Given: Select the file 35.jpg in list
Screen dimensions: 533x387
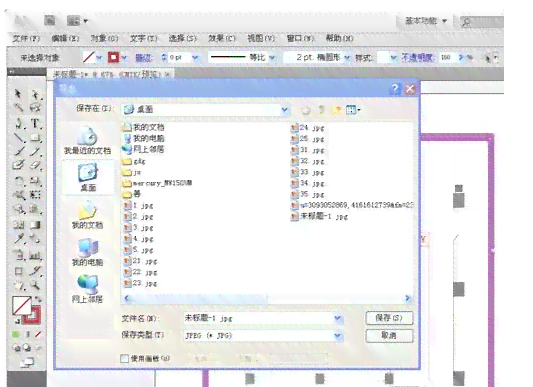Looking at the screenshot, I should click(x=308, y=195).
